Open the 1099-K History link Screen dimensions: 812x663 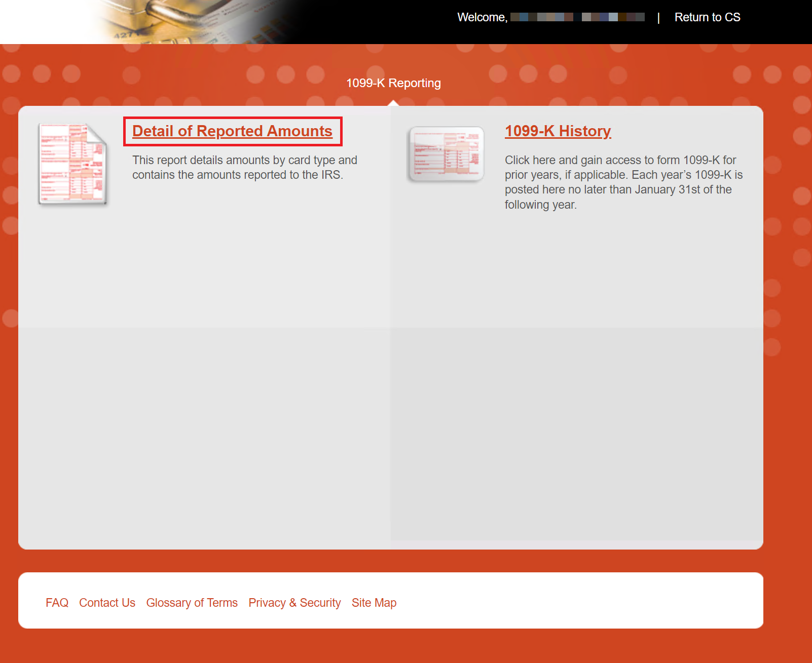[558, 131]
